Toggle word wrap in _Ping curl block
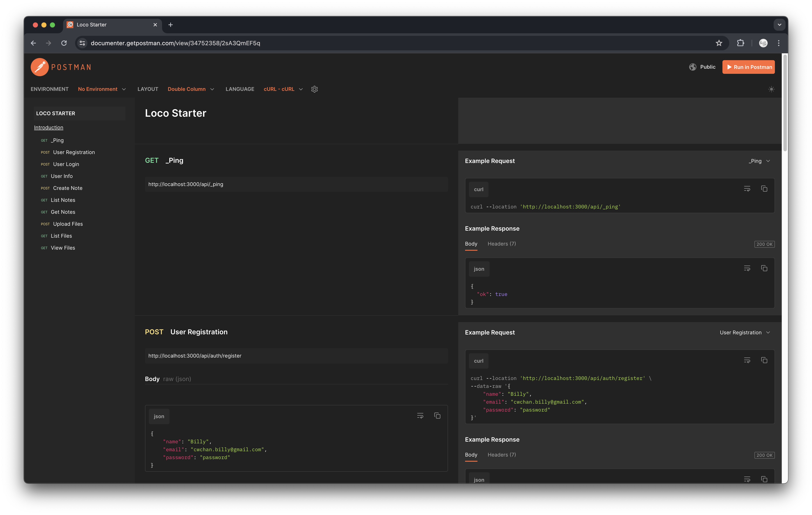812x515 pixels. [x=747, y=189]
